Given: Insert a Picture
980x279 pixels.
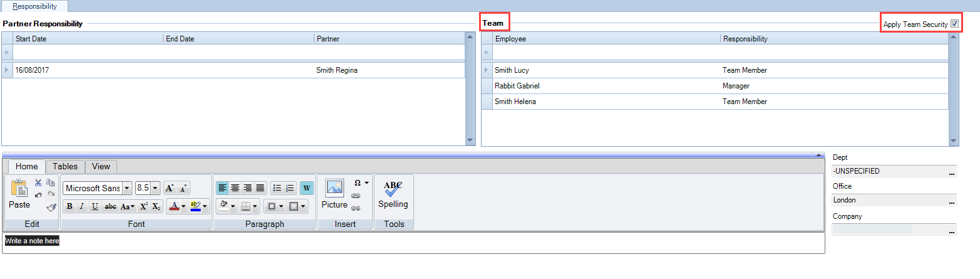Looking at the screenshot, I should pos(334,194).
